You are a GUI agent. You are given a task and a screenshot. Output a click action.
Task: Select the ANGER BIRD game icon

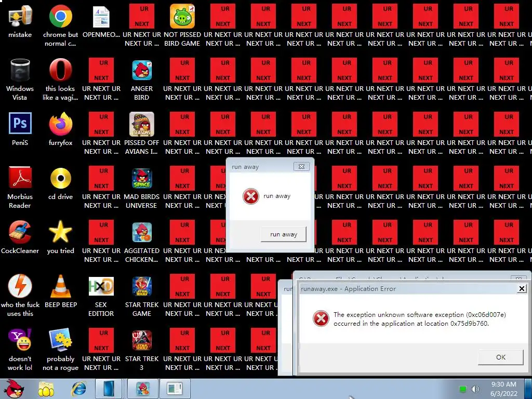click(142, 70)
